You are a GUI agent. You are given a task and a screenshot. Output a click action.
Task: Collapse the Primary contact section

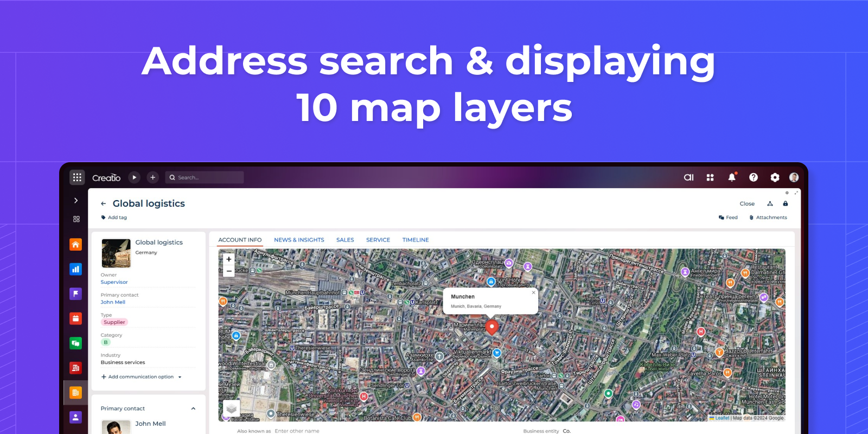point(193,409)
